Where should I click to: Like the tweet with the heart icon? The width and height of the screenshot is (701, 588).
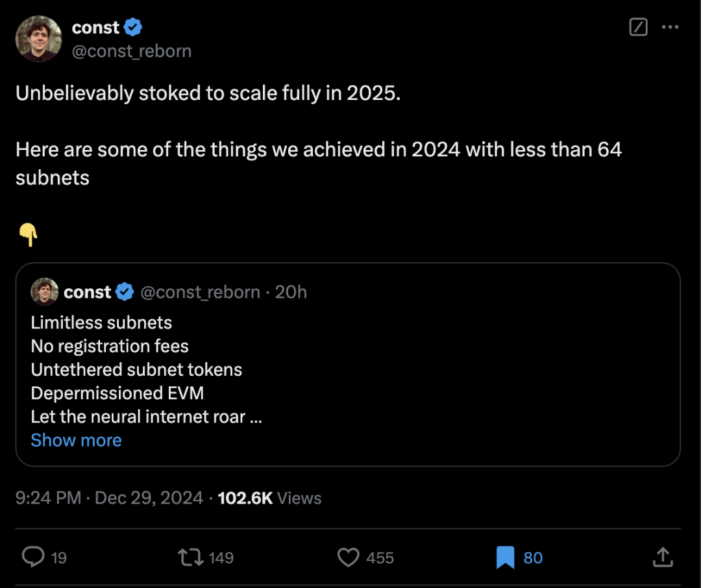(349, 557)
